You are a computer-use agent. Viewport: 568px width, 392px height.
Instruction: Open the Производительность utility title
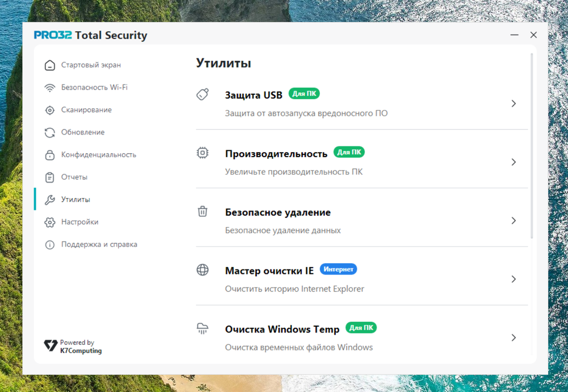tap(276, 154)
